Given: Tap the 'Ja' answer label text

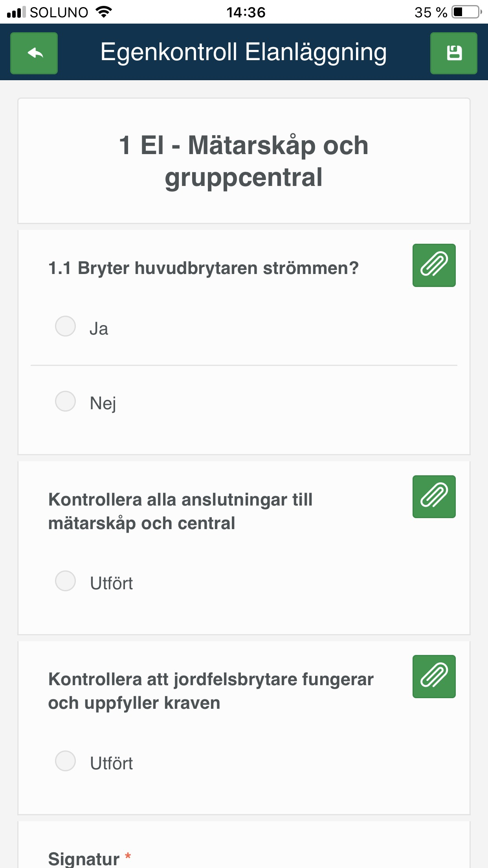Looking at the screenshot, I should 99,329.
